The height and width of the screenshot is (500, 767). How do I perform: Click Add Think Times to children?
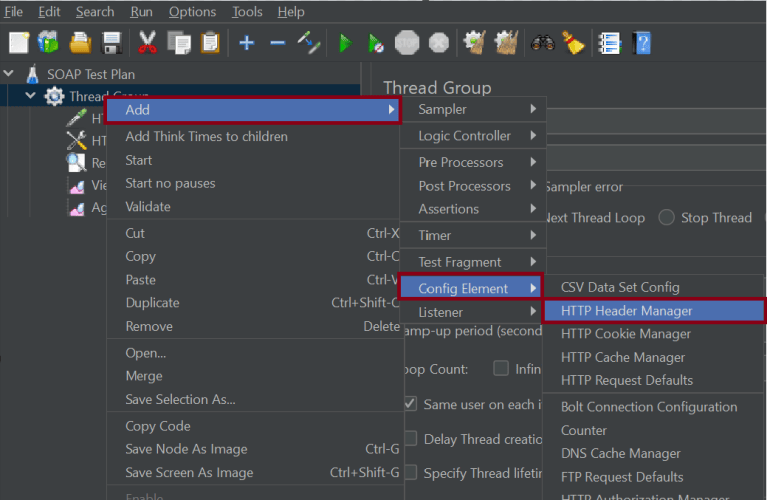pyautogui.click(x=254, y=136)
